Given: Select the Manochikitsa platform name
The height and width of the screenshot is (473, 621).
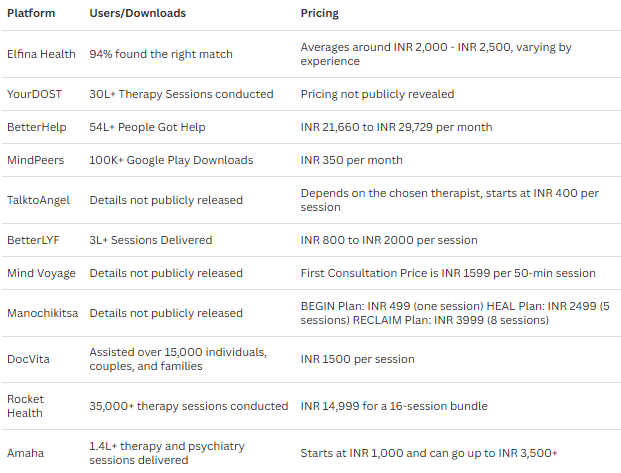Looking at the screenshot, I should tap(42, 313).
